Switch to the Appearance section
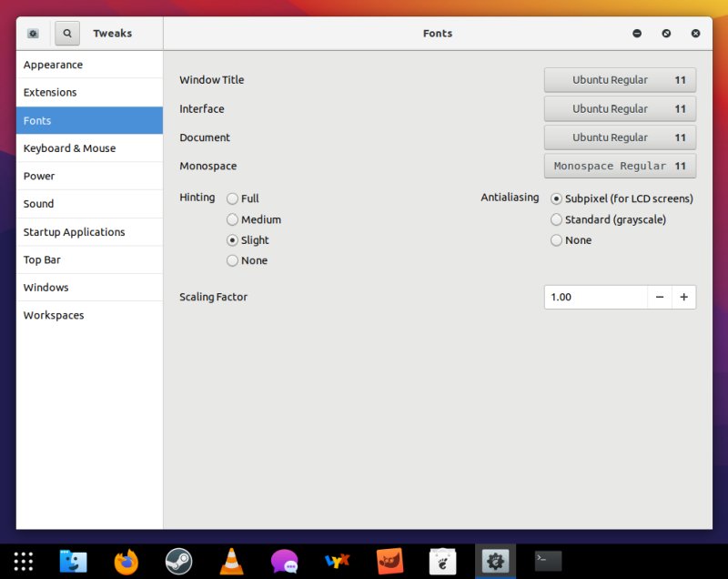 [53, 65]
